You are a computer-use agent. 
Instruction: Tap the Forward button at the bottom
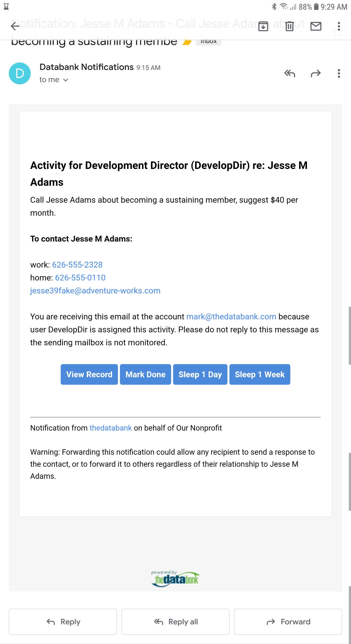tap(288, 622)
